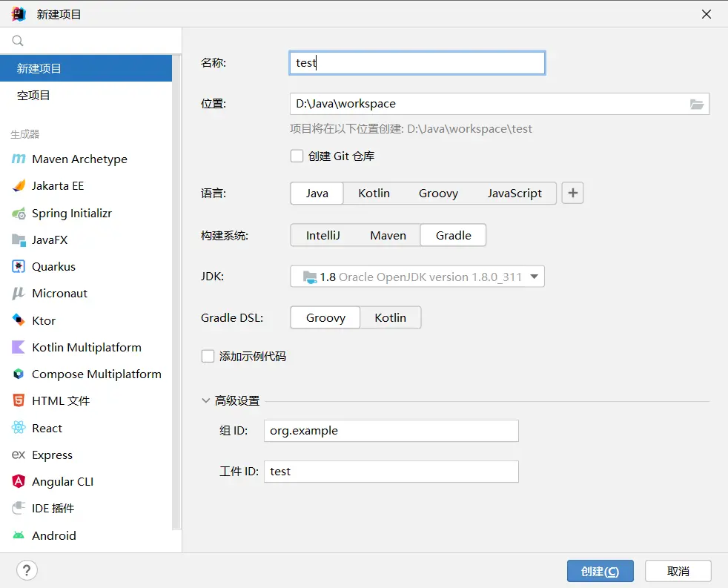
Task: Set build system to Maven
Action: (x=388, y=236)
